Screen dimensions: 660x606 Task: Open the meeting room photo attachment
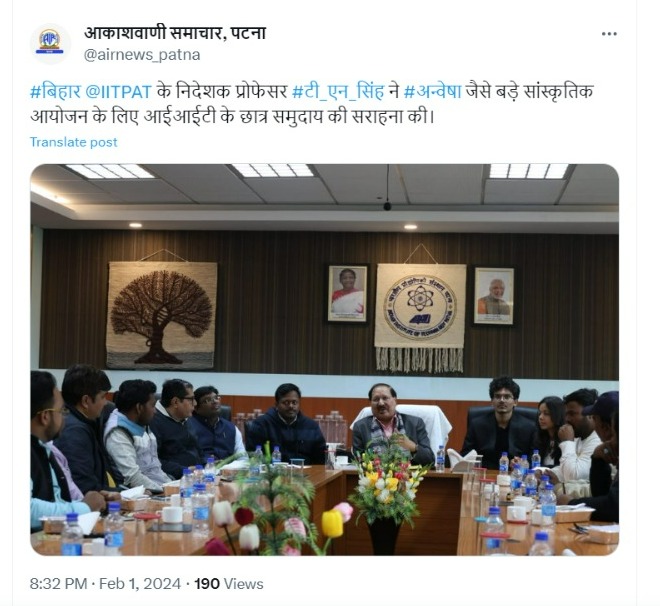(x=325, y=360)
